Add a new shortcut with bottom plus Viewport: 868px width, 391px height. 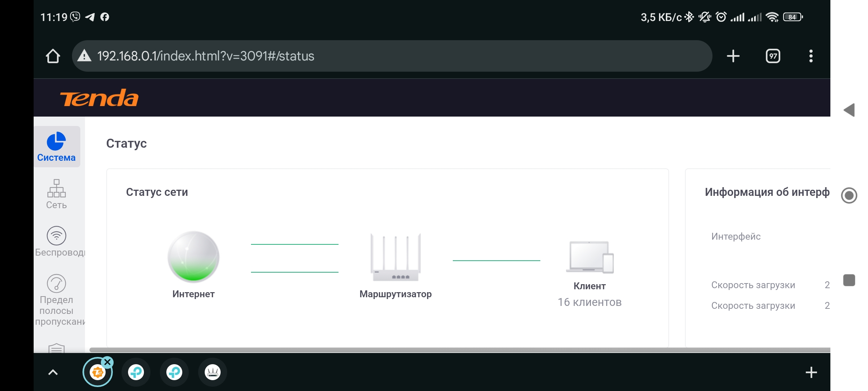coord(811,372)
